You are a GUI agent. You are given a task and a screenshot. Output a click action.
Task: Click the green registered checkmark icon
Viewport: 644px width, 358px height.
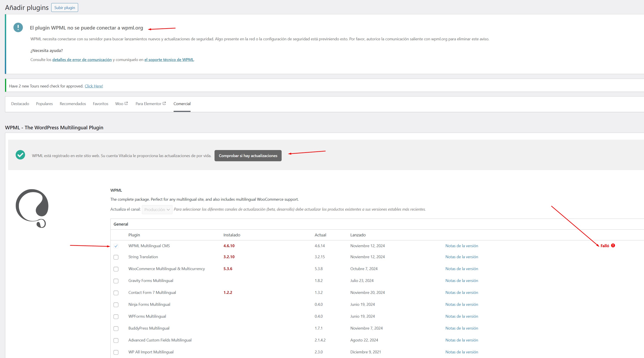tap(20, 155)
